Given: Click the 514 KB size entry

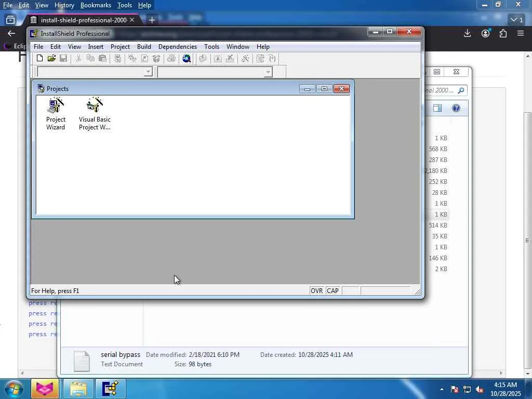Looking at the screenshot, I should [x=437, y=225].
